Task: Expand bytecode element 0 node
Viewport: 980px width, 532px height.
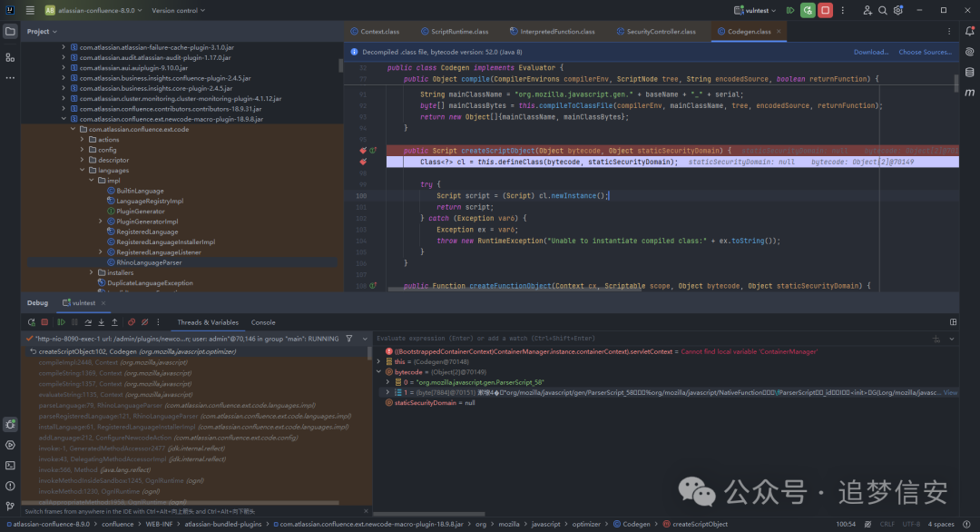Action: (x=387, y=382)
